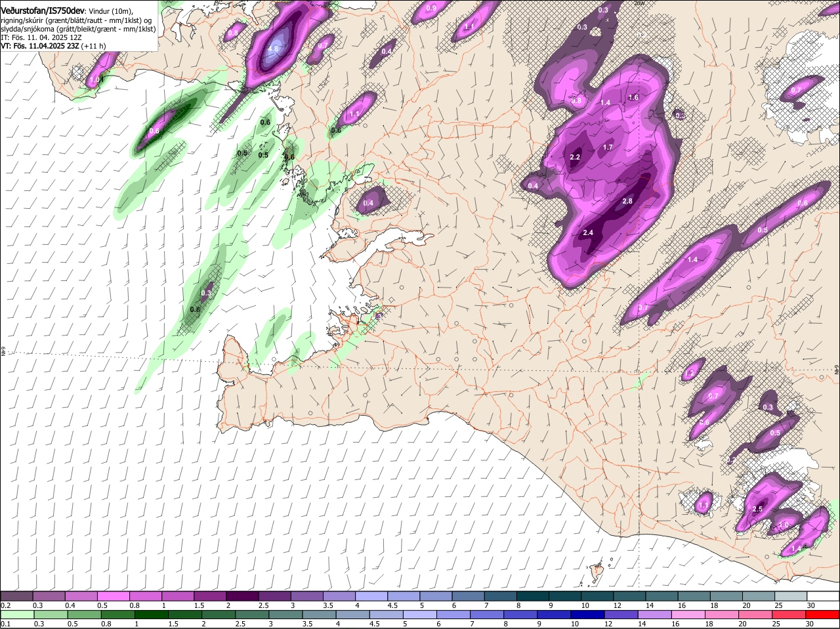This screenshot has height=629, width=840.
Task: Click the 4.8 precipitation value on the map
Action: coord(274,49)
